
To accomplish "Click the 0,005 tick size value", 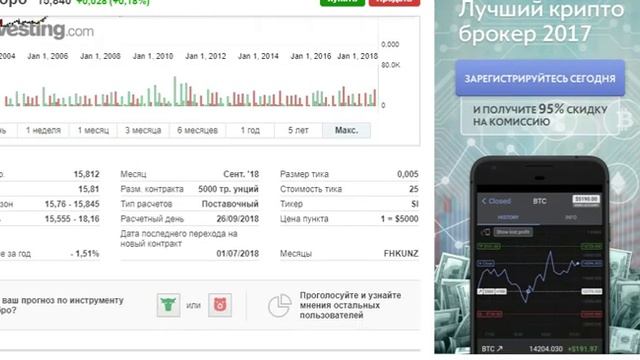I will point(407,174).
